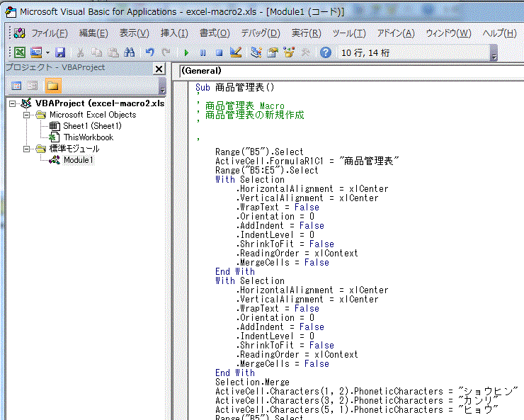Screen dimensions: 524x420
Task: Click the code line 'Selection.Merge'
Action: click(252, 382)
